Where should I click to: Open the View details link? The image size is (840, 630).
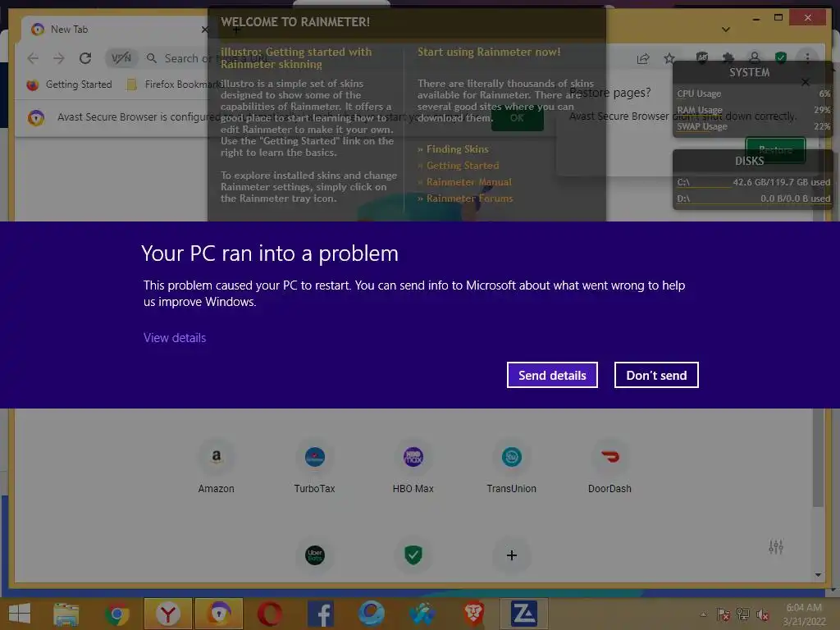pos(175,338)
